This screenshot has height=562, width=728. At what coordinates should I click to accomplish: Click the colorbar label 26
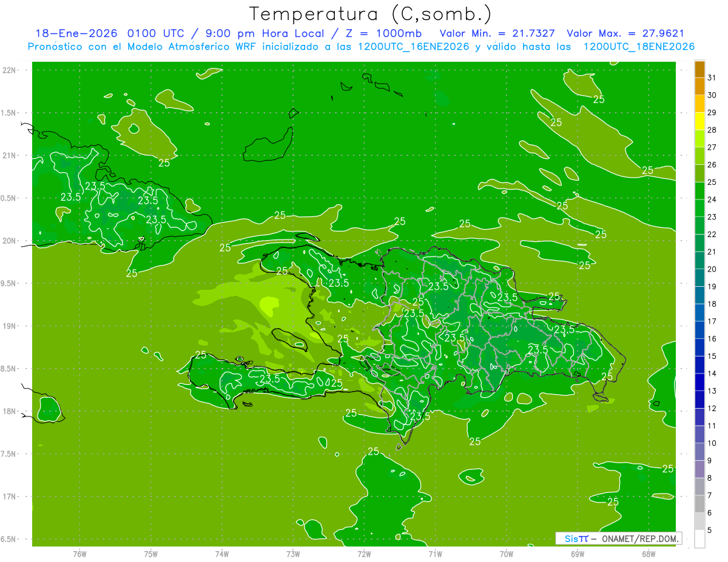pyautogui.click(x=712, y=165)
